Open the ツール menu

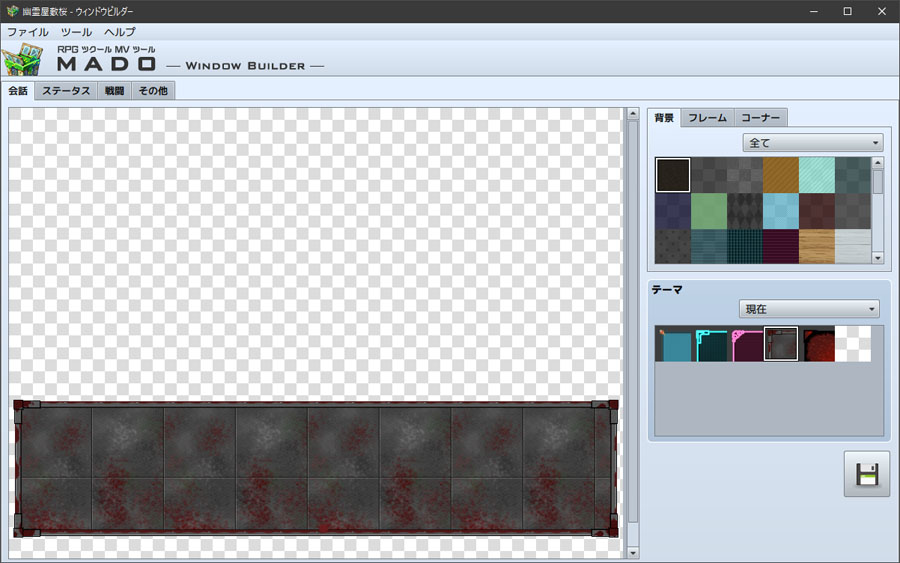click(x=76, y=32)
